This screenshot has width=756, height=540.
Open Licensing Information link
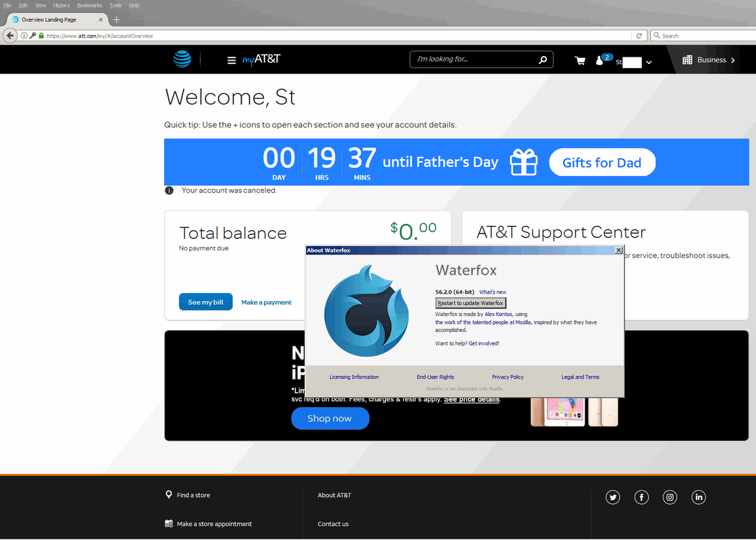[x=354, y=377]
